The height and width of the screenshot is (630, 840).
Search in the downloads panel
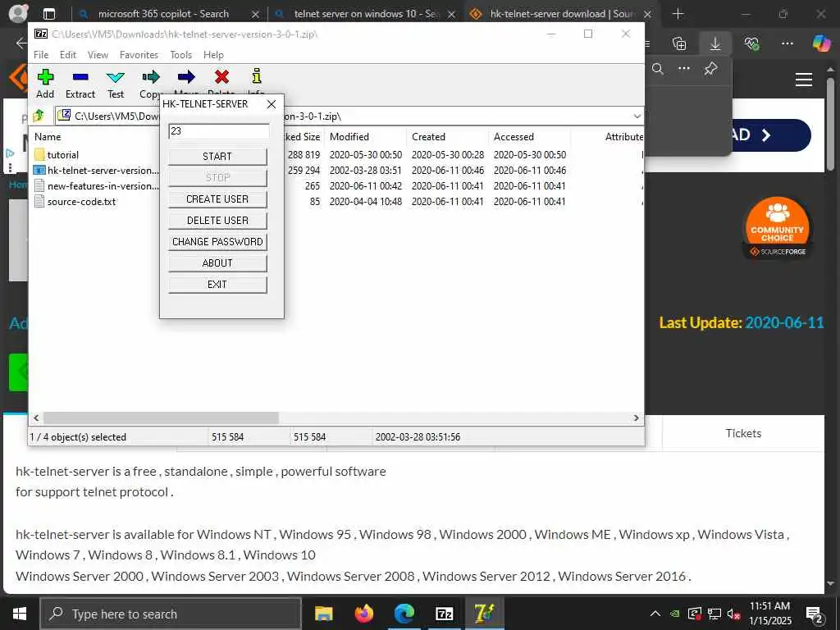click(x=658, y=69)
